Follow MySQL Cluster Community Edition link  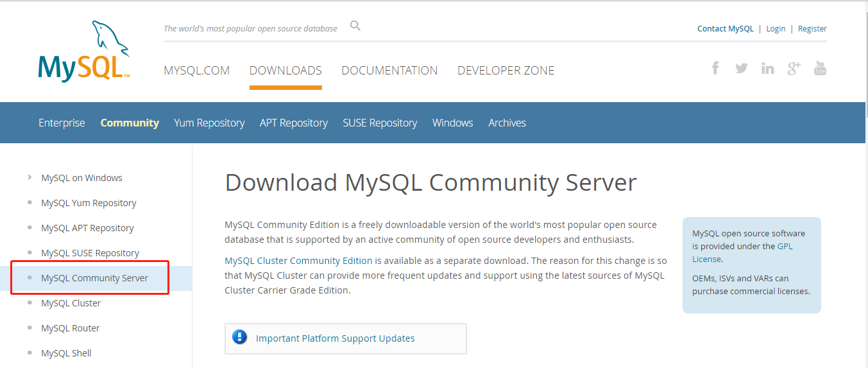[298, 261]
